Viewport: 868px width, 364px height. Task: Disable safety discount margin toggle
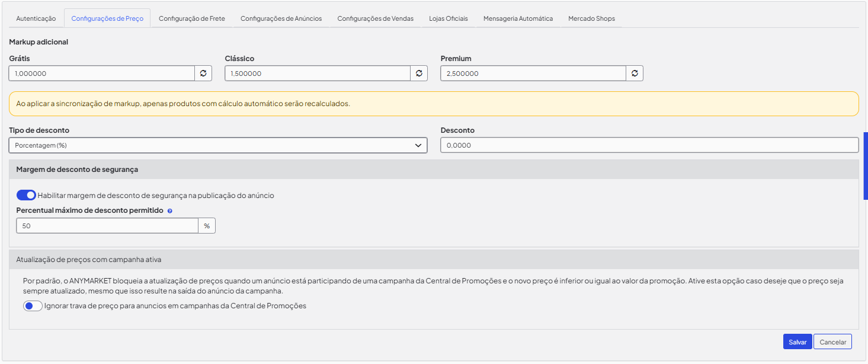[x=26, y=195]
